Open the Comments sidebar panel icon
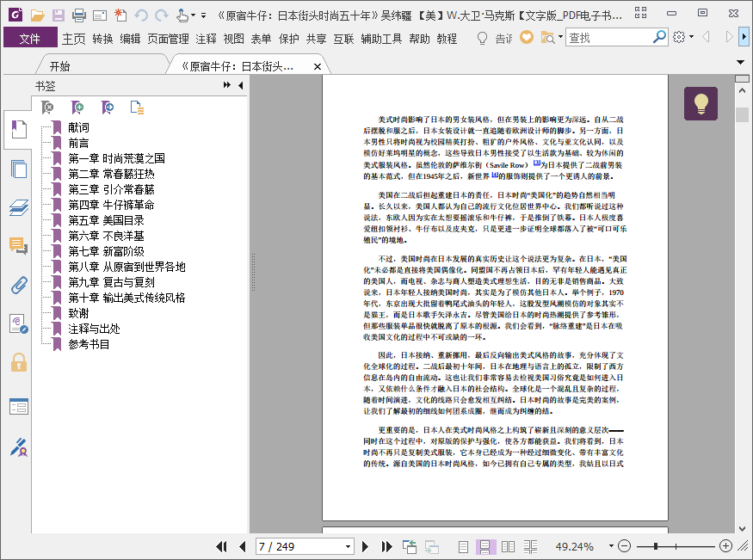 (x=18, y=246)
